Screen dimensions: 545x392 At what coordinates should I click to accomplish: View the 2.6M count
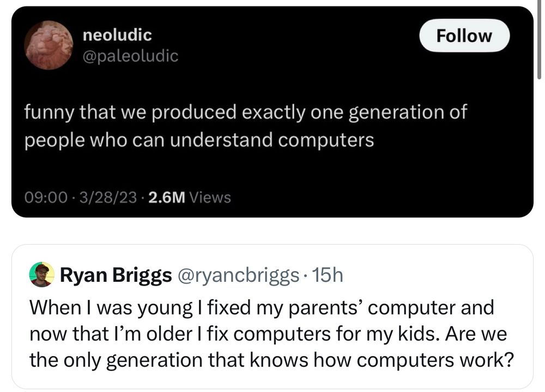click(166, 197)
